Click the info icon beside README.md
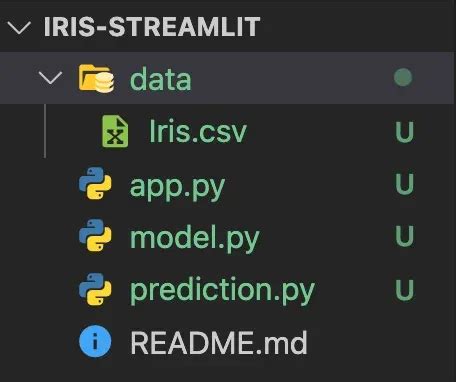 (95, 341)
